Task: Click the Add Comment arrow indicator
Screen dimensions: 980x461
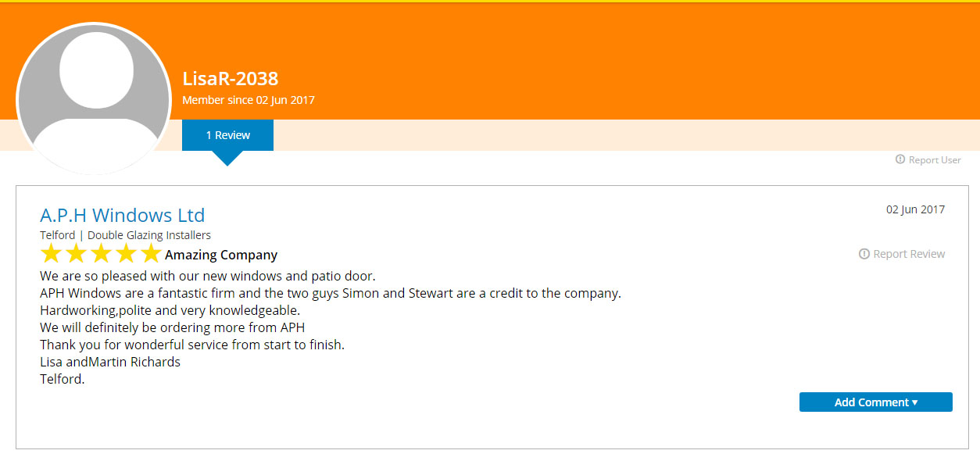Action: (x=914, y=403)
